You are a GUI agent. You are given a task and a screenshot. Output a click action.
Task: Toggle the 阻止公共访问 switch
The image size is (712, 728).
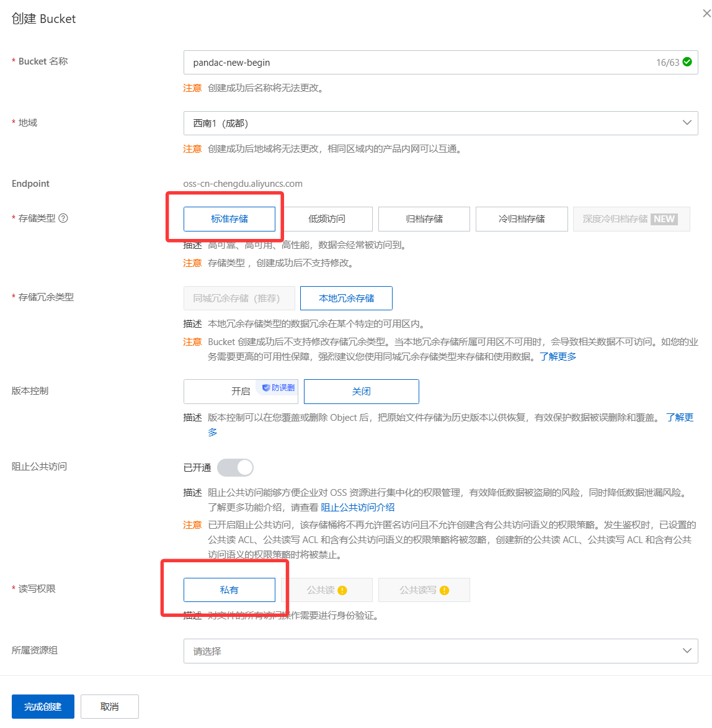[x=235, y=467]
